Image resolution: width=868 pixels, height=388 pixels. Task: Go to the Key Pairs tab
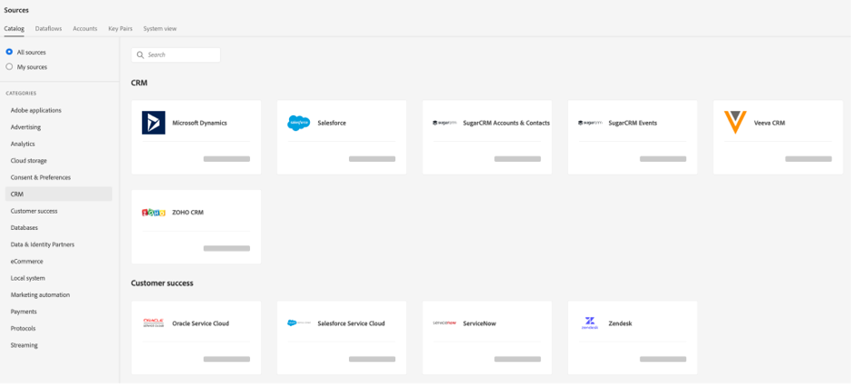[x=120, y=29]
